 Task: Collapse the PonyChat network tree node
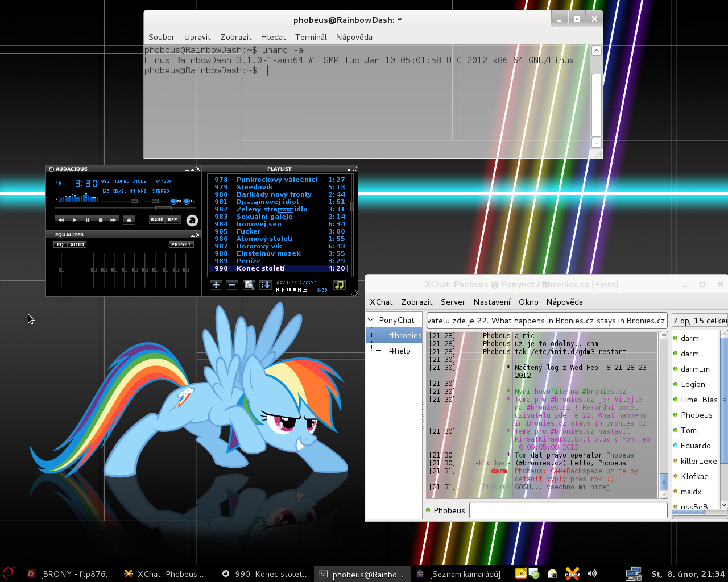tap(371, 320)
